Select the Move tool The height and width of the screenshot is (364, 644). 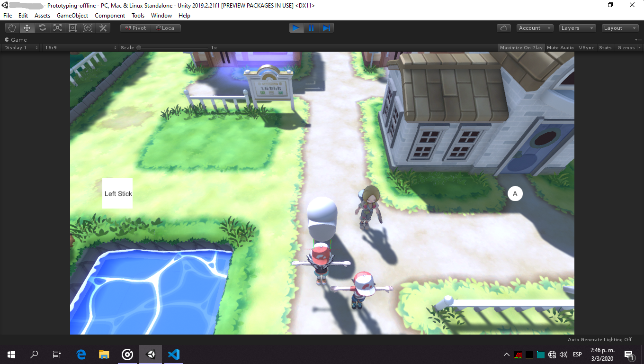27,28
